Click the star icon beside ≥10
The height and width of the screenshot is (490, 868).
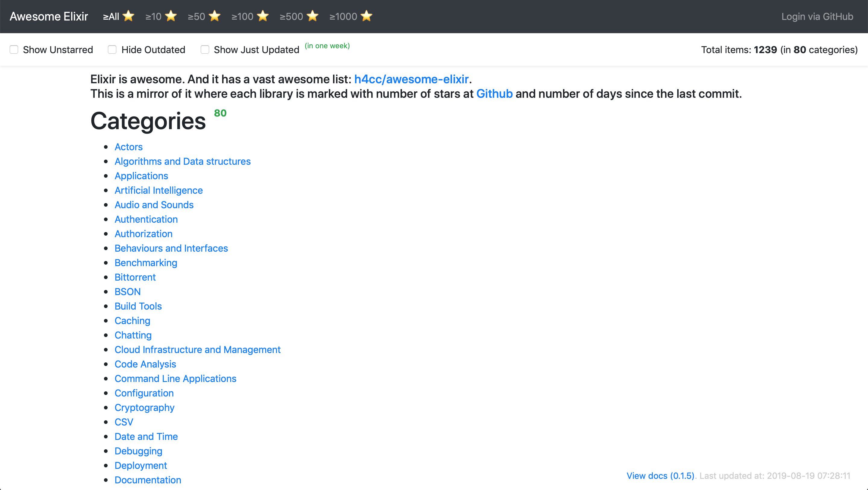[171, 16]
